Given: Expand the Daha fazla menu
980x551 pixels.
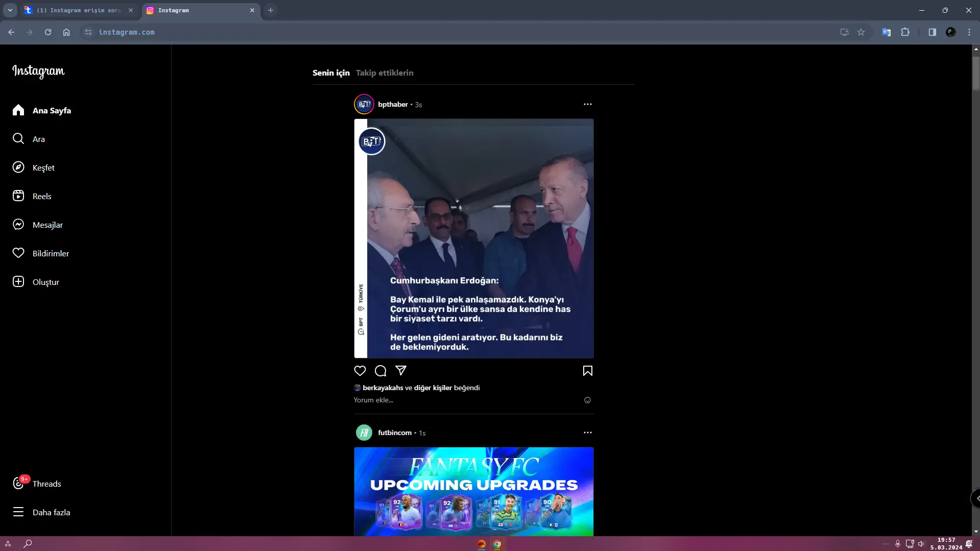Looking at the screenshot, I should [x=41, y=512].
